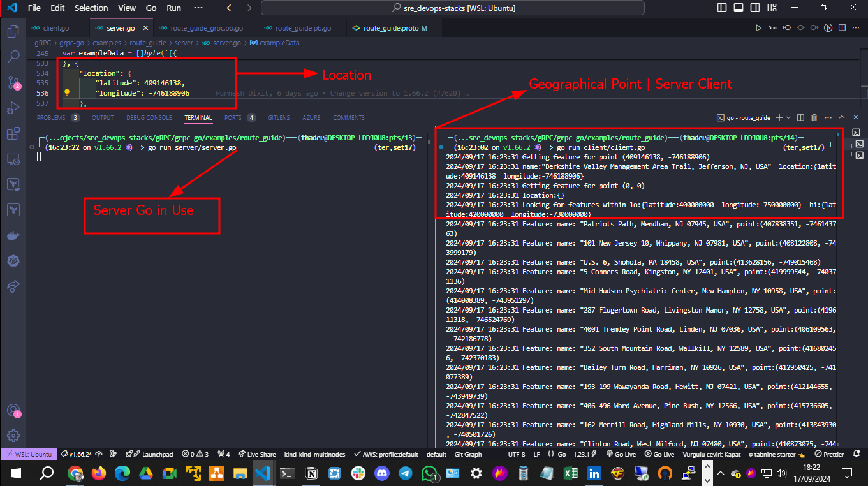The height and width of the screenshot is (486, 868).
Task: Open Source Control view with badge 2
Action: pyautogui.click(x=13, y=82)
